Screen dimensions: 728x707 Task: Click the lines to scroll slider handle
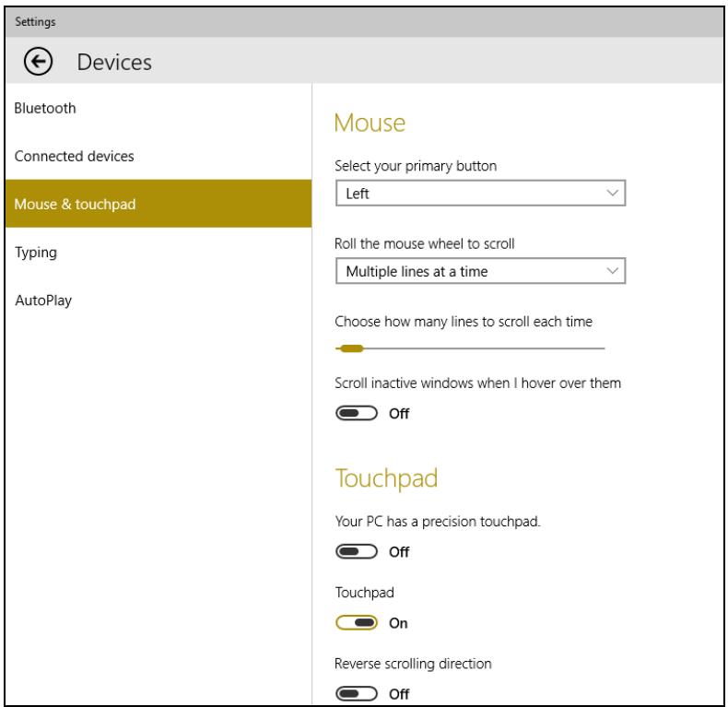click(x=351, y=348)
